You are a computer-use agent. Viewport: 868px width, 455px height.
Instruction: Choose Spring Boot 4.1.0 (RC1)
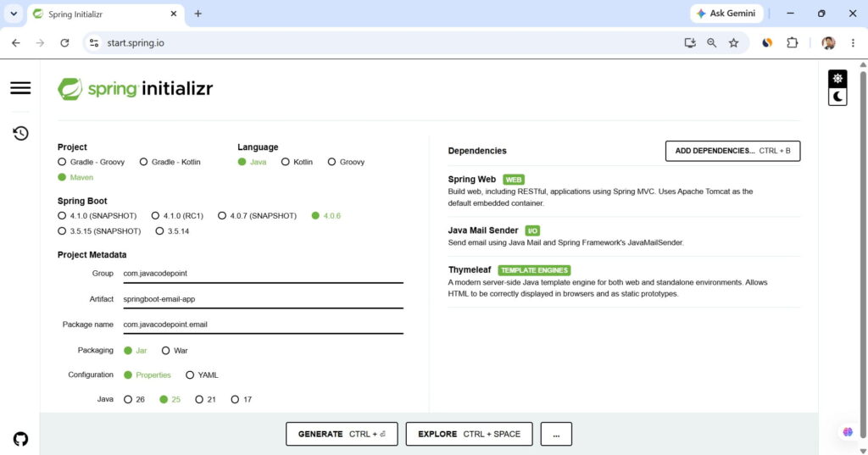[x=177, y=215]
